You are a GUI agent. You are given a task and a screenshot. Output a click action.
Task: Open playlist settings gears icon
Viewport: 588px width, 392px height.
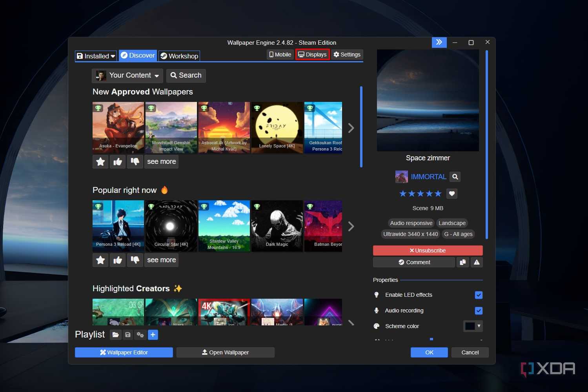tap(140, 335)
